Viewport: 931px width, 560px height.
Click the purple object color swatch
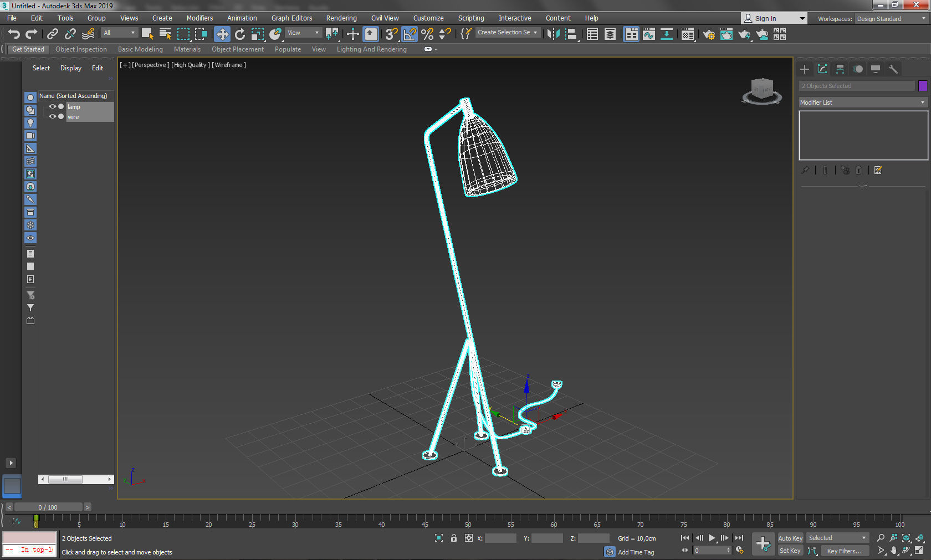coord(923,86)
